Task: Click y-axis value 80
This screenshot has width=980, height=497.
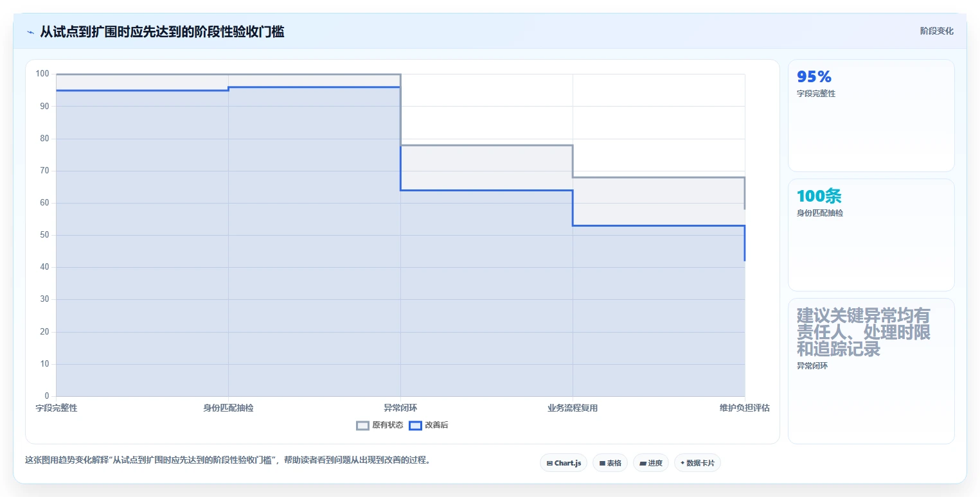Action: 44,138
